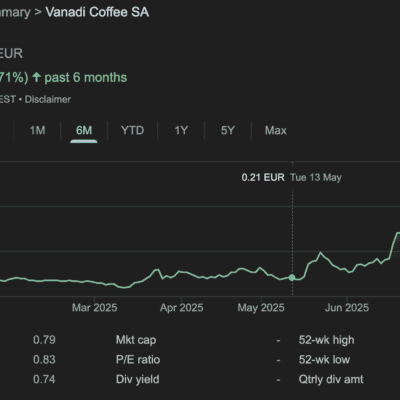Click the 0.21 EUR tooltip price

[x=263, y=177]
